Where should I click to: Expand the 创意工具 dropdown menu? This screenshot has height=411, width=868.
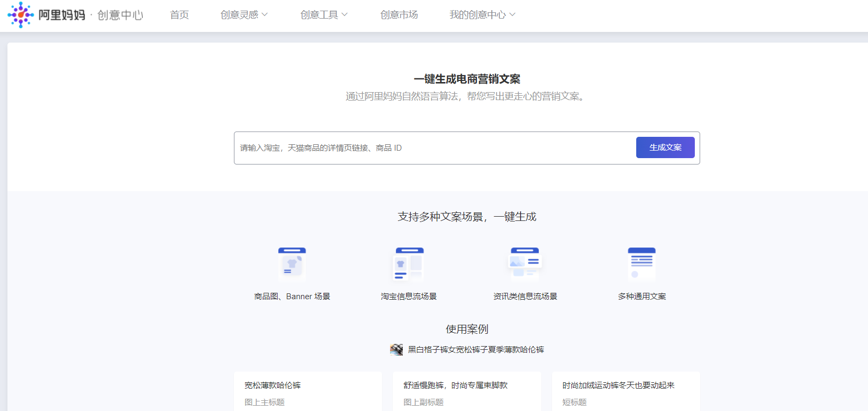click(x=324, y=15)
